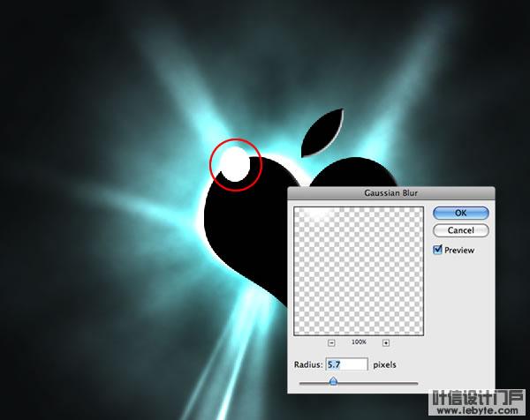Click the Radius slider handle
The width and height of the screenshot is (530, 420).
(x=334, y=381)
